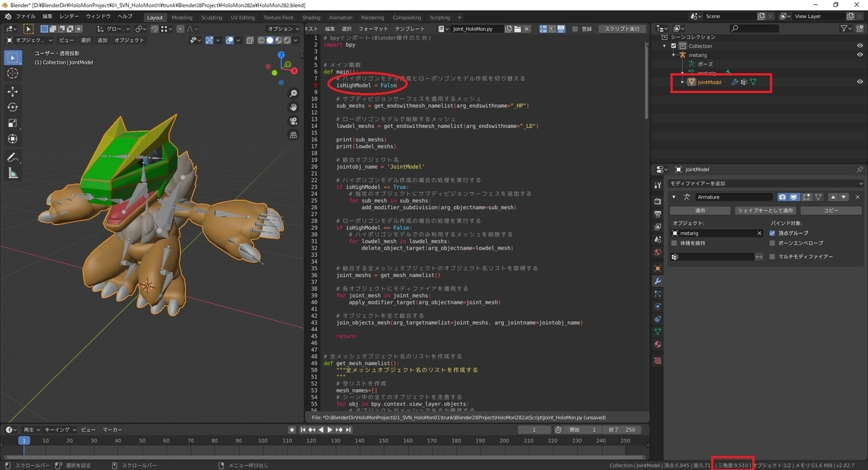
Task: Select the Scale tool
Action: (13, 123)
